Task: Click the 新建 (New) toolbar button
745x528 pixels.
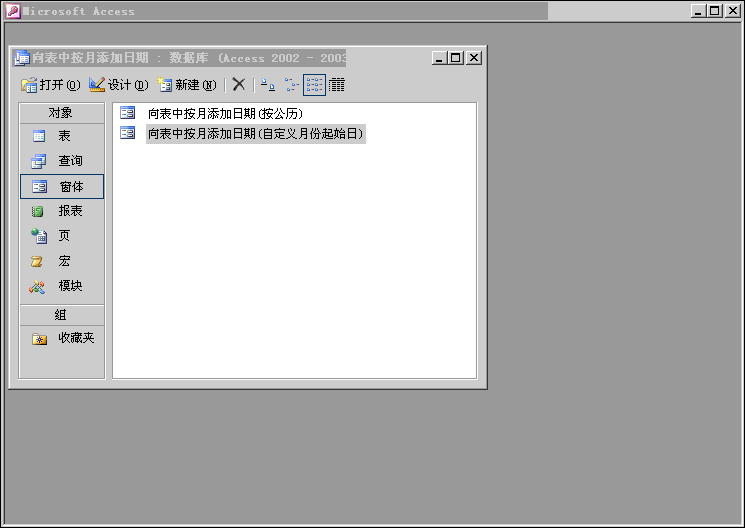Action: (187, 85)
